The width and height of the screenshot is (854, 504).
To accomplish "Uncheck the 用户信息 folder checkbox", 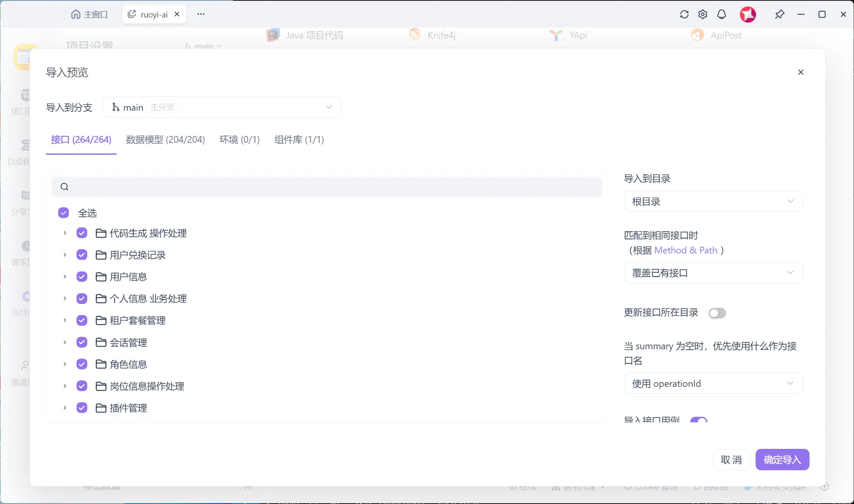I will 82,277.
